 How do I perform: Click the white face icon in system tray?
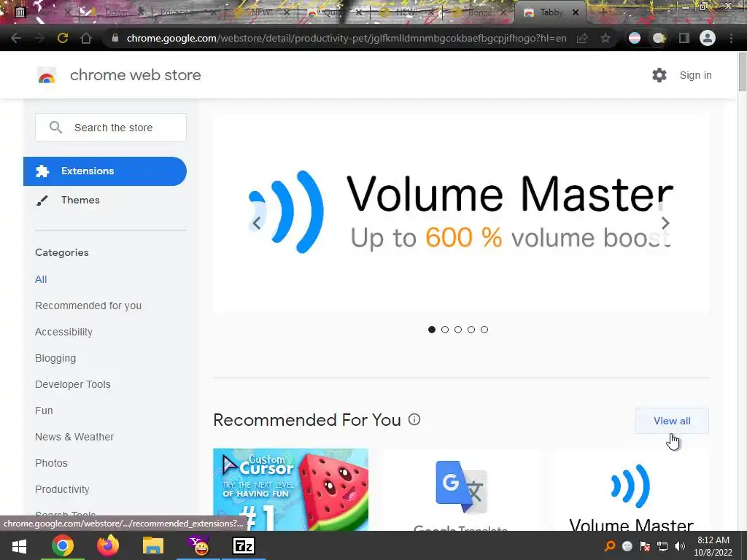pyautogui.click(x=627, y=546)
